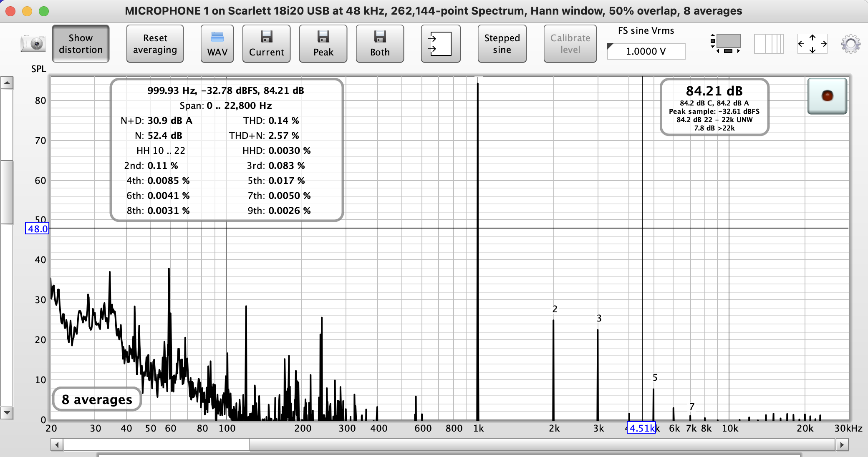This screenshot has width=868, height=457.
Task: Click the 48.0 cursor level label
Action: pos(37,228)
